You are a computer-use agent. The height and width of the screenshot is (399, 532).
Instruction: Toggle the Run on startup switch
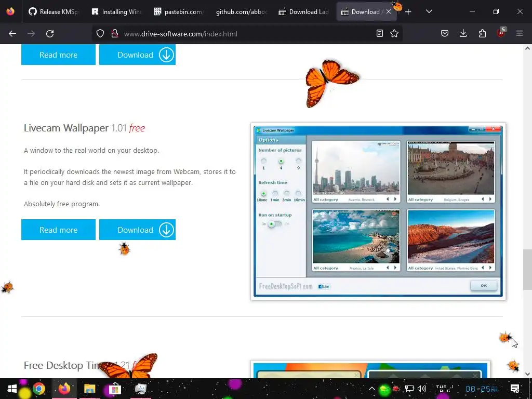[x=274, y=224]
